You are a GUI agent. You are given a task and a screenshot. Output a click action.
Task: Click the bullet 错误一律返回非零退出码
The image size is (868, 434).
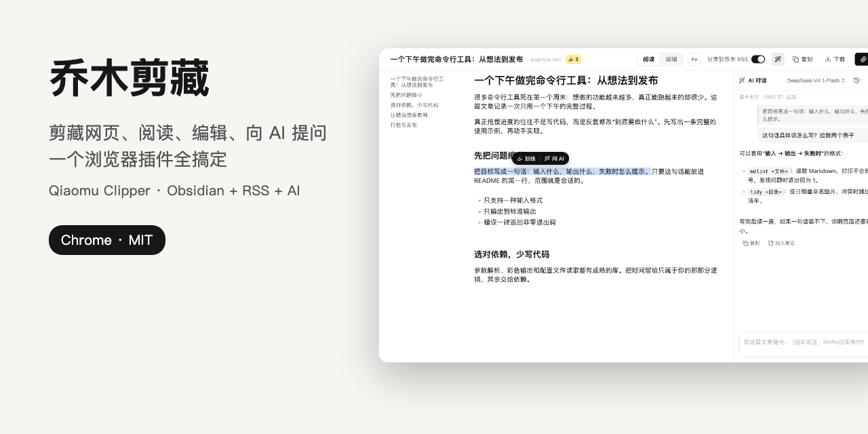tap(520, 222)
